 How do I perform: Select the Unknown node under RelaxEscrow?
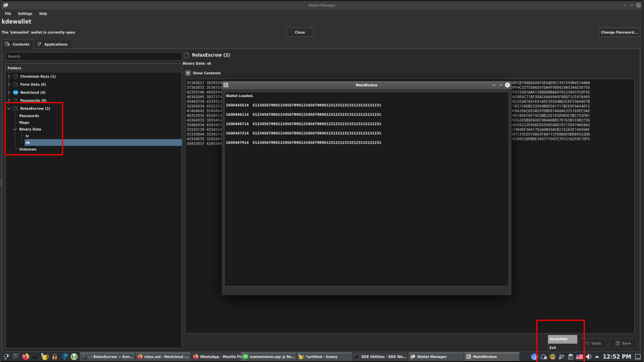click(x=28, y=149)
